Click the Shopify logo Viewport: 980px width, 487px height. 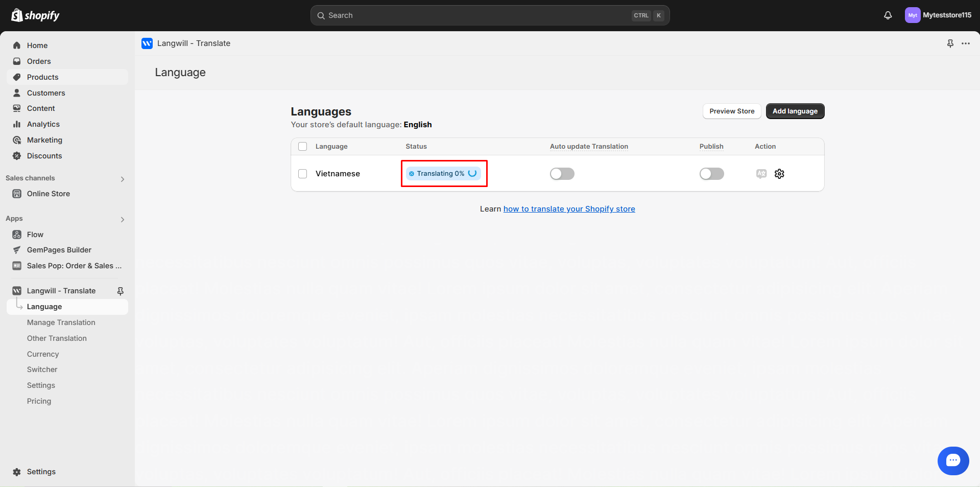[x=34, y=15]
